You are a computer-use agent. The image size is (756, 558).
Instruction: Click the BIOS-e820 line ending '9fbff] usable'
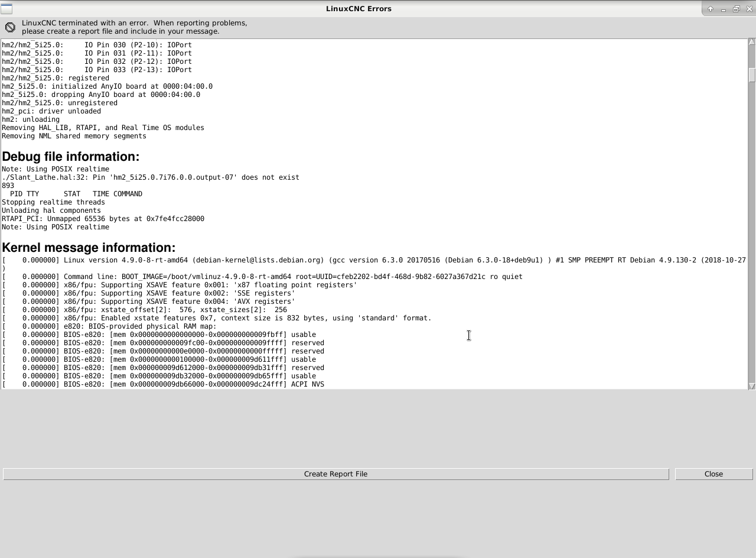coord(159,335)
